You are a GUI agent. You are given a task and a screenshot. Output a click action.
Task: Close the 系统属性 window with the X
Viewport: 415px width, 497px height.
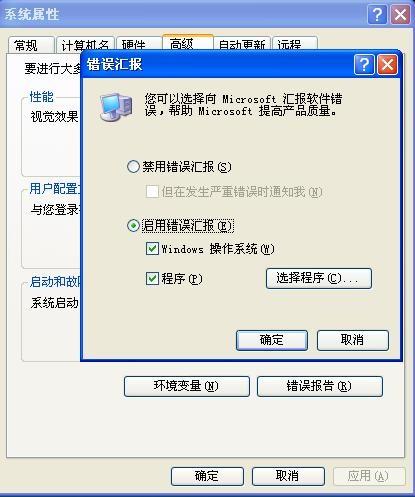400,15
